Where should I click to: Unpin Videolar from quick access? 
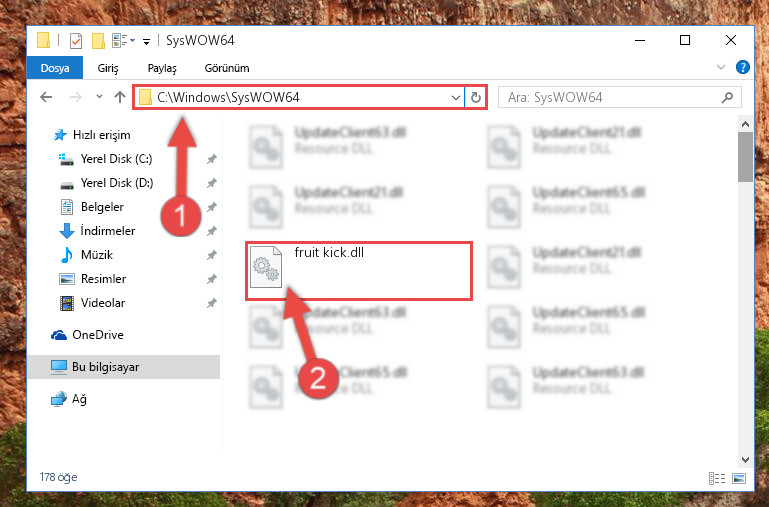(211, 303)
